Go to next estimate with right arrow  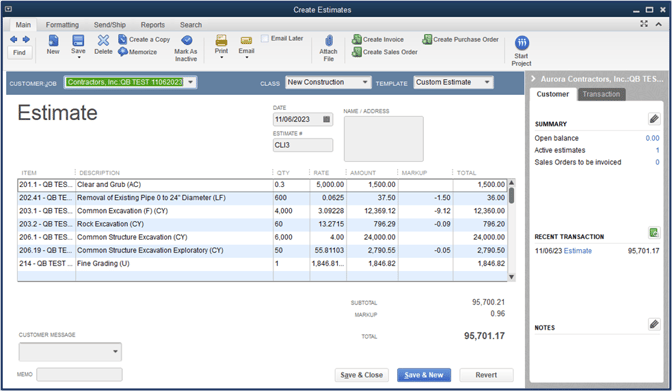[26, 39]
